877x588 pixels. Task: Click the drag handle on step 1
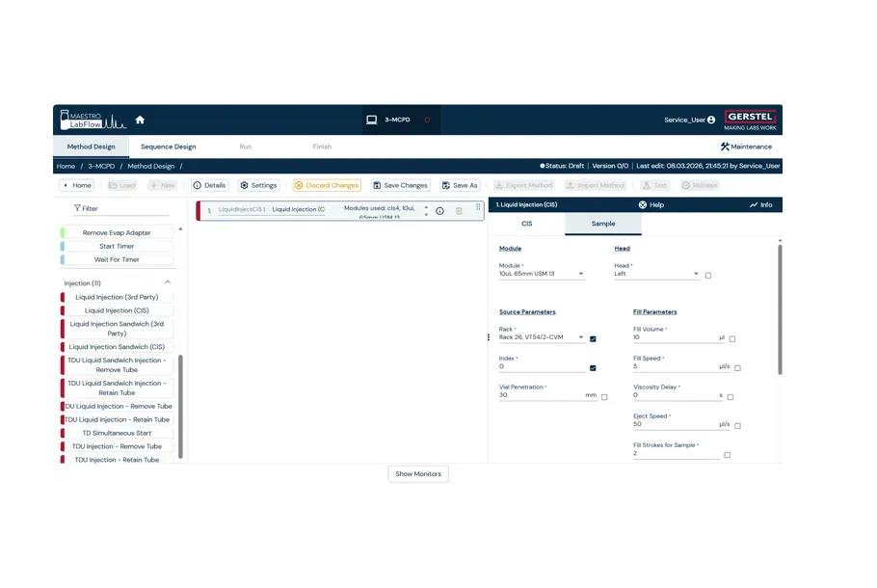pyautogui.click(x=478, y=207)
